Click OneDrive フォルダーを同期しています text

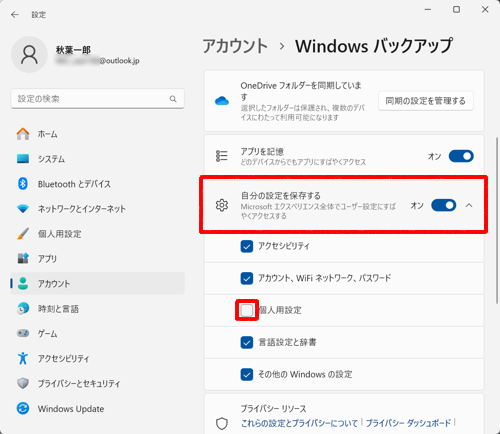click(x=301, y=91)
